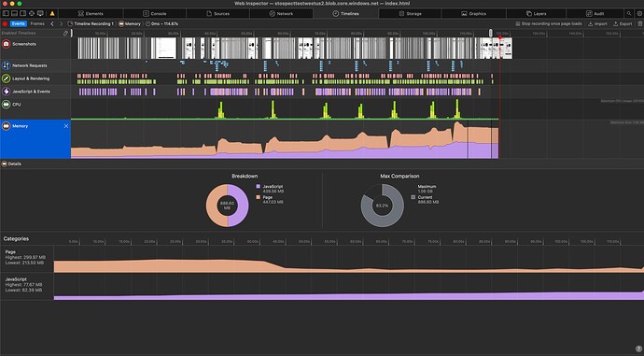Dock the inspector to the left side

coord(6,13)
